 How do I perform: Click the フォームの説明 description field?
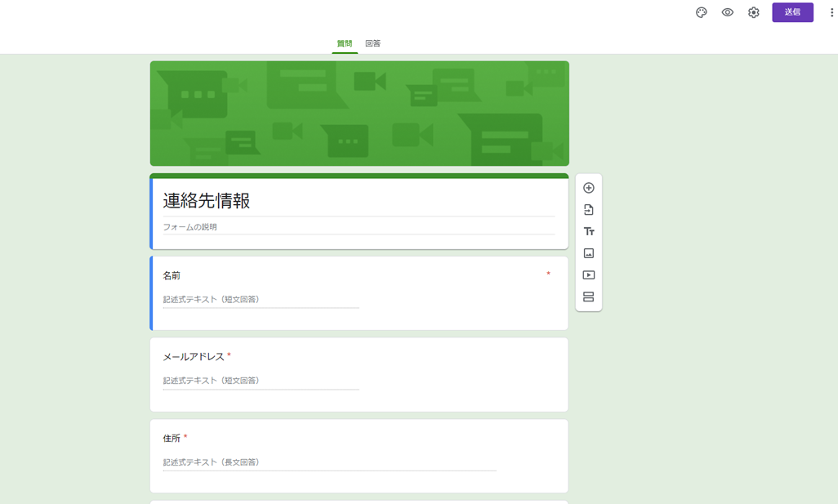point(359,227)
